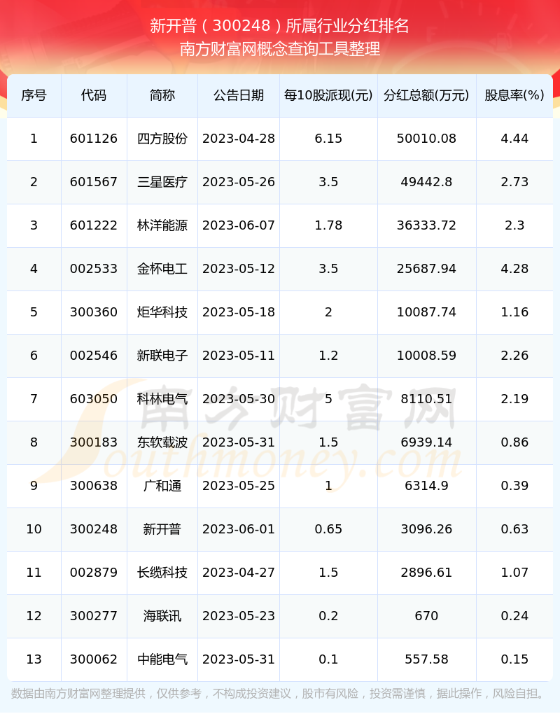Screen dimensions: 560x728
Task: Click the date 2023-05-26
Action: tap(239, 181)
